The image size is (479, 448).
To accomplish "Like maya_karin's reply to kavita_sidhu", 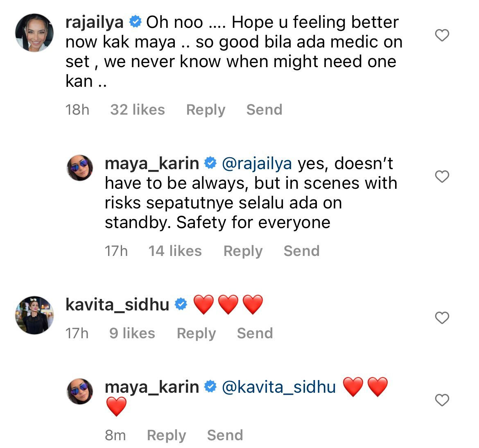I will click(x=442, y=400).
